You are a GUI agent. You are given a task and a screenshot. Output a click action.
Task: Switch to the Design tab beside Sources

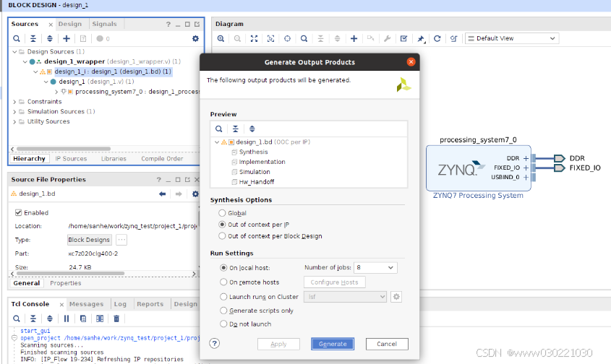70,24
